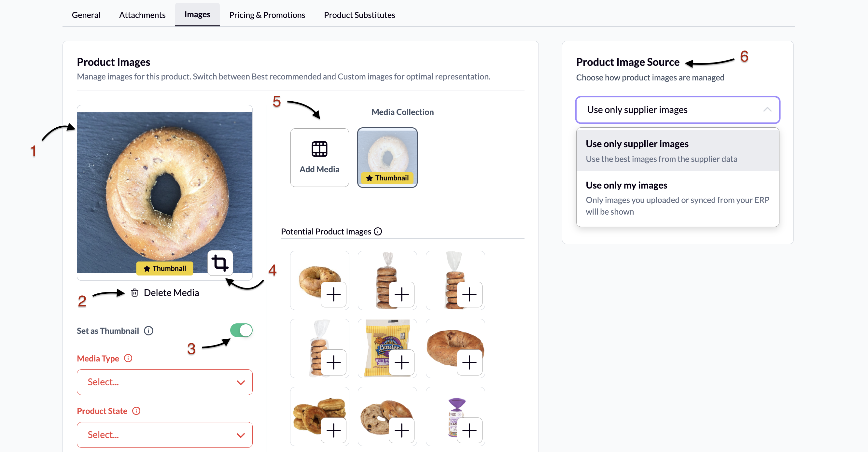The height and width of the screenshot is (452, 868).
Task: Open Potential Product Images info icon
Action: (378, 232)
